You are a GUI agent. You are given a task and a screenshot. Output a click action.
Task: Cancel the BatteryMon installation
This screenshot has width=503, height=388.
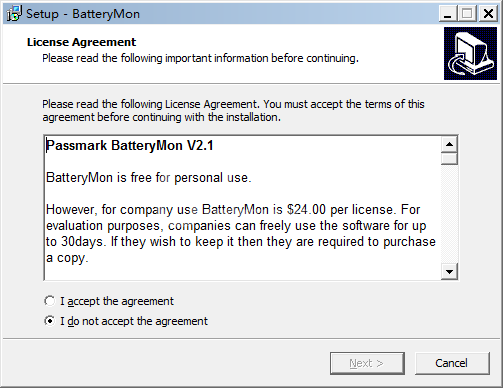tap(452, 363)
